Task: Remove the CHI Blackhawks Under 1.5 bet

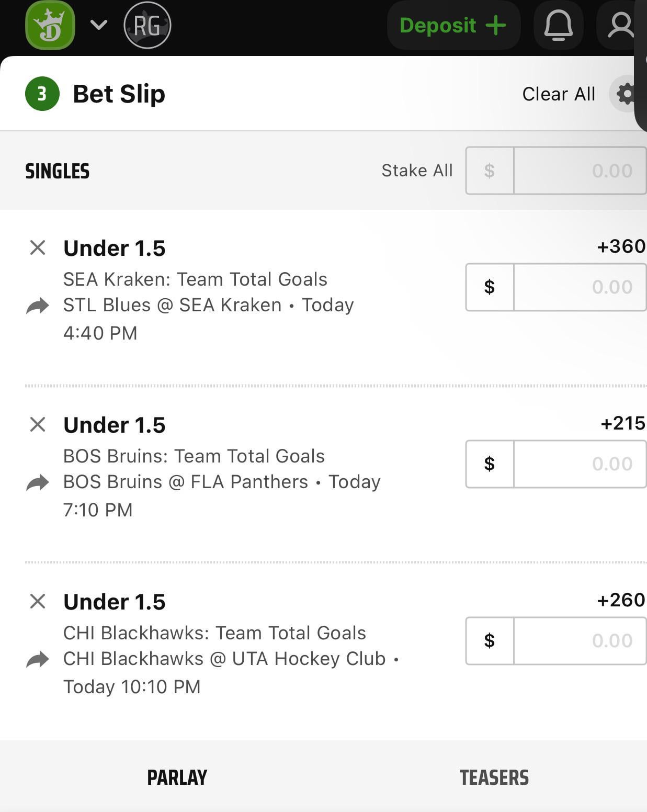Action: click(x=38, y=601)
